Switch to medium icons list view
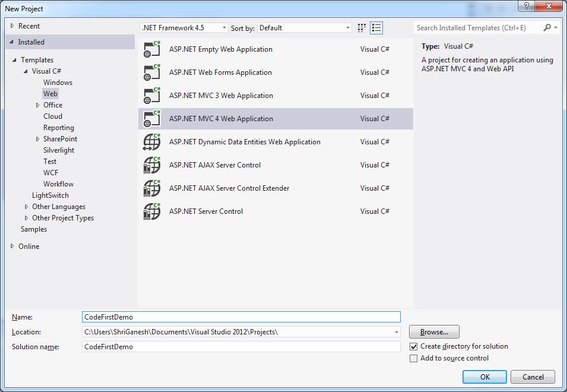This screenshot has height=392, width=567. pyautogui.click(x=376, y=28)
